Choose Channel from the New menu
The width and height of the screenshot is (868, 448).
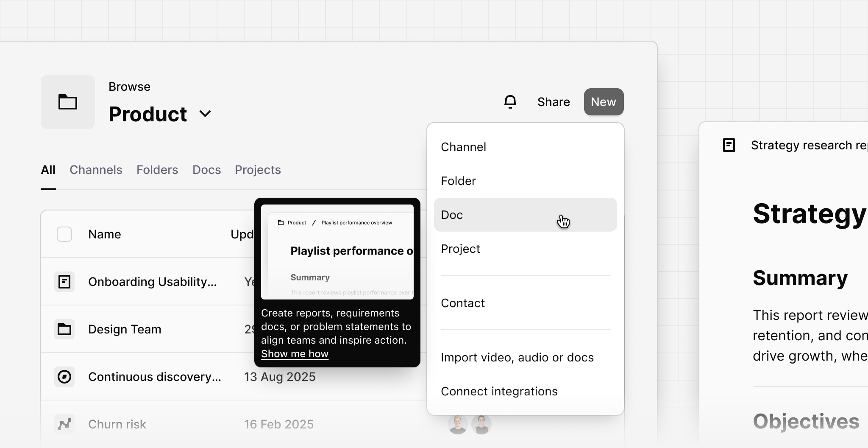526,147
